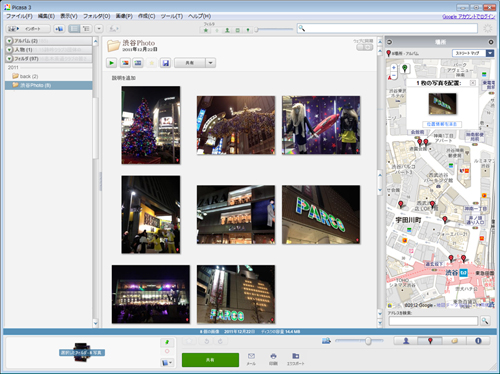Open the dropdown arrow beside 共有
Image resolution: width=500 pixels, height=374 pixels.
[210, 63]
